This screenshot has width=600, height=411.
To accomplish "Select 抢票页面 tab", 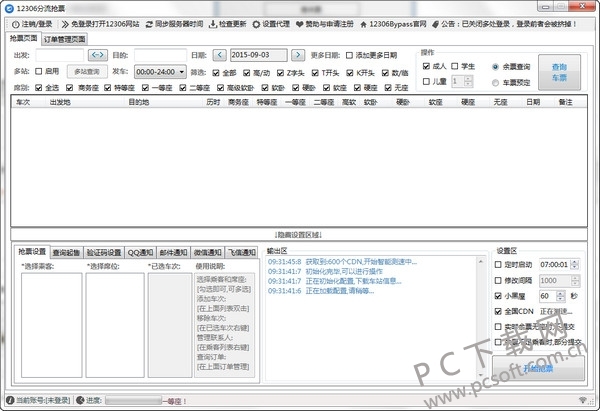I will [24, 38].
